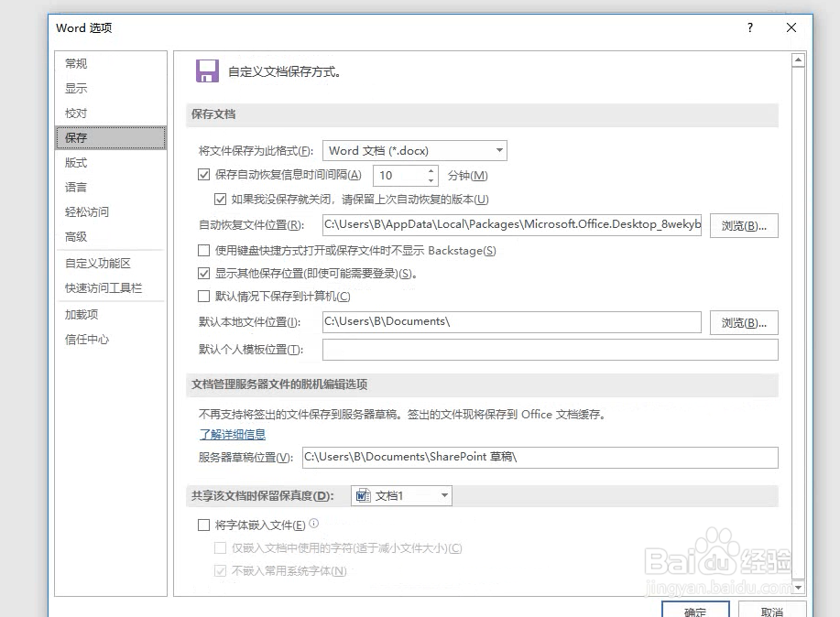The image size is (840, 617).
Task: Click the autosave interval field showing 10
Action: coord(400,176)
